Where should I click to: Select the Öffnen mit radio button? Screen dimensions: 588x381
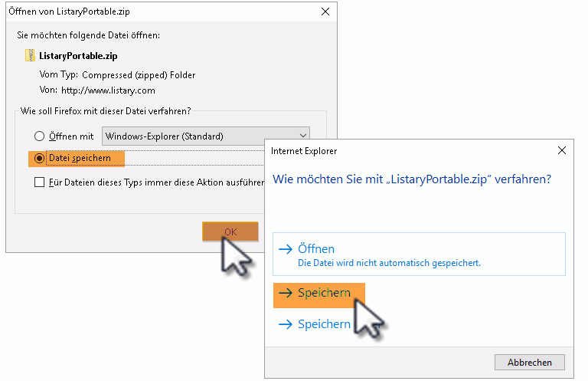(39, 136)
